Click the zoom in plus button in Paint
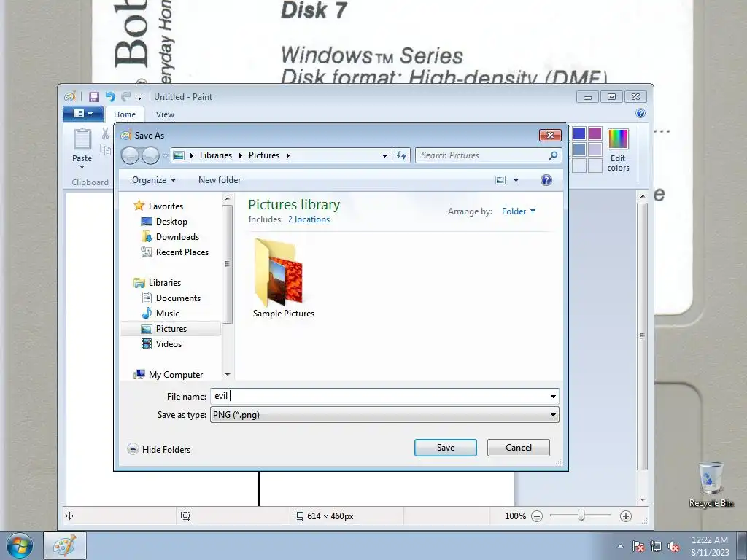Image resolution: width=747 pixels, height=560 pixels. pos(625,516)
